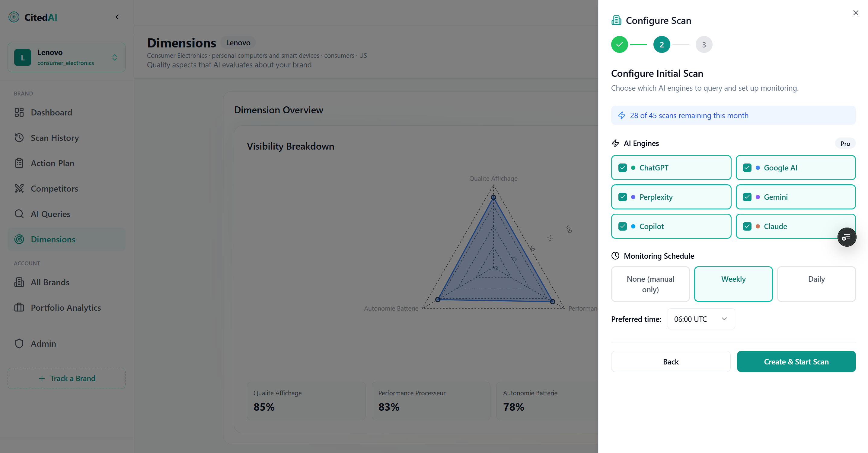The width and height of the screenshot is (868, 453).
Task: Click the Back button
Action: (671, 362)
